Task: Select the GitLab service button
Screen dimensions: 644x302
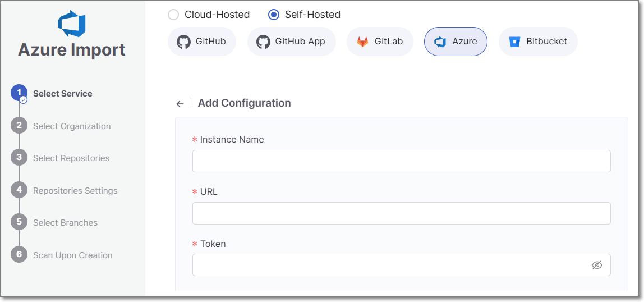Action: (x=380, y=42)
